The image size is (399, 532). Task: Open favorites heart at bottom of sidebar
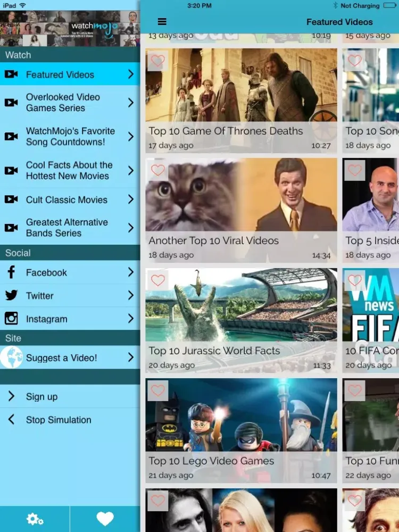pyautogui.click(x=105, y=519)
